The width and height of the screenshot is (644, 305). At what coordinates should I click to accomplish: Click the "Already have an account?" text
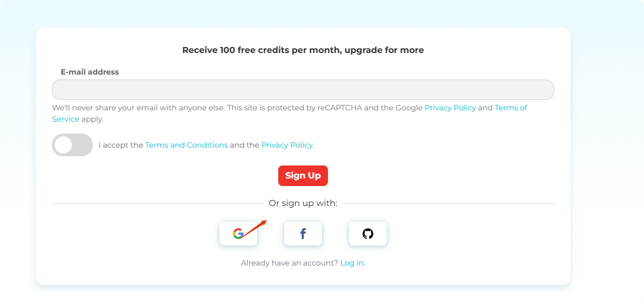(x=290, y=263)
